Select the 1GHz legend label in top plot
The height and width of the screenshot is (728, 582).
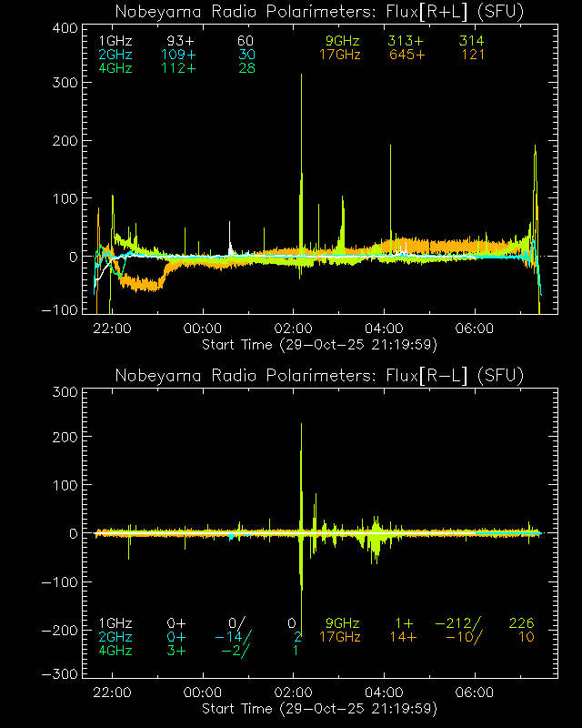(115, 42)
